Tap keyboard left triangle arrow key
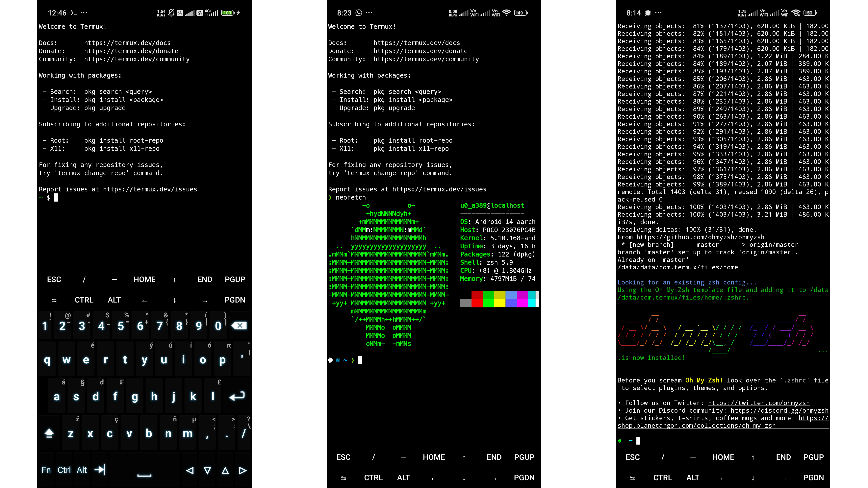 coord(190,471)
